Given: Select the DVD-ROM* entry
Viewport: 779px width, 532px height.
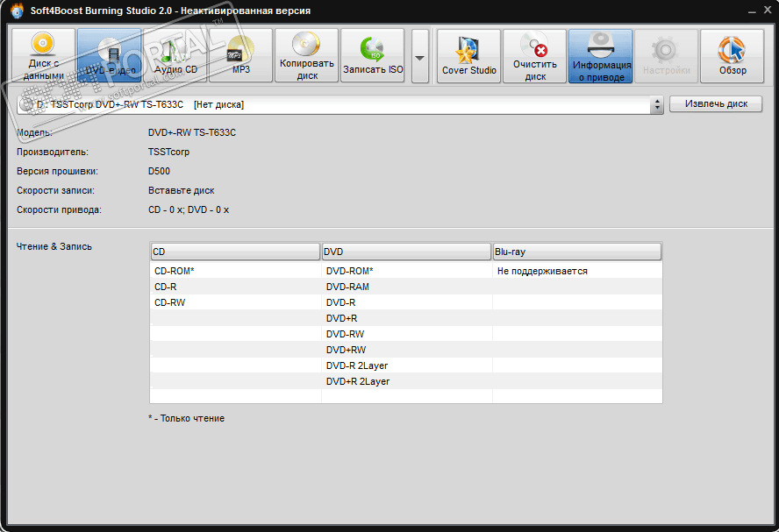Looking at the screenshot, I should pos(350,271).
